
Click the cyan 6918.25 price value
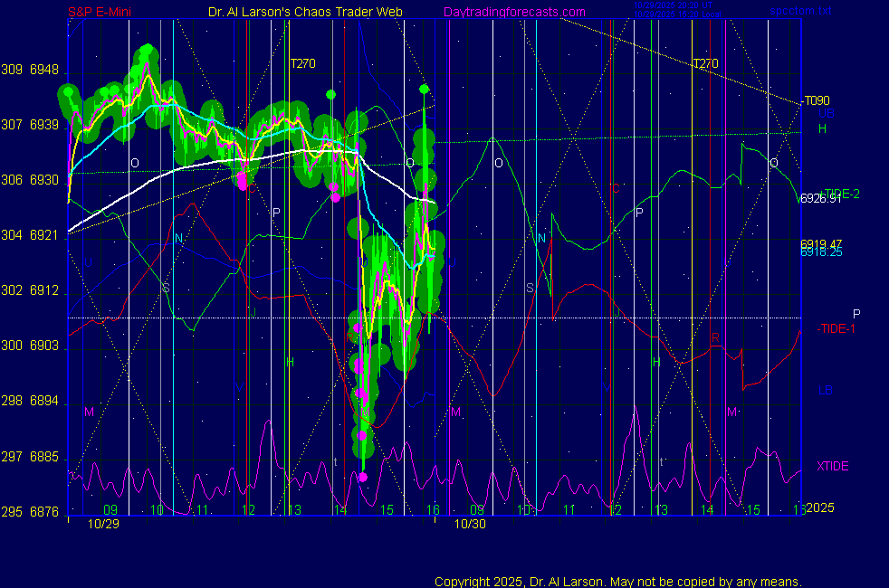tap(820, 253)
